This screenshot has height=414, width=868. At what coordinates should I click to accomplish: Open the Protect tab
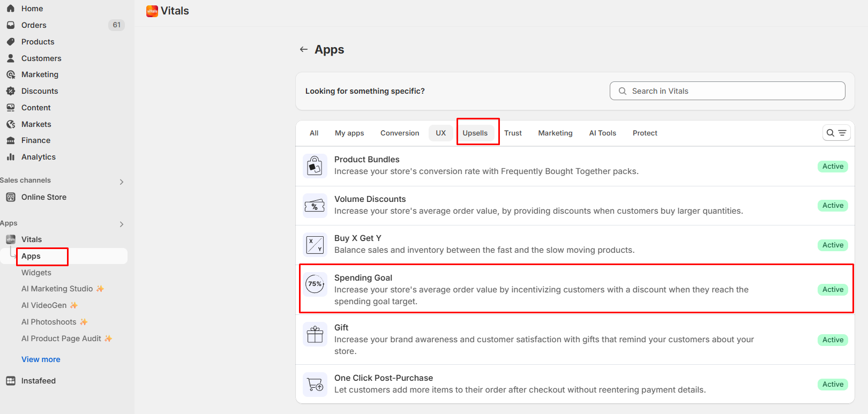[x=645, y=133]
